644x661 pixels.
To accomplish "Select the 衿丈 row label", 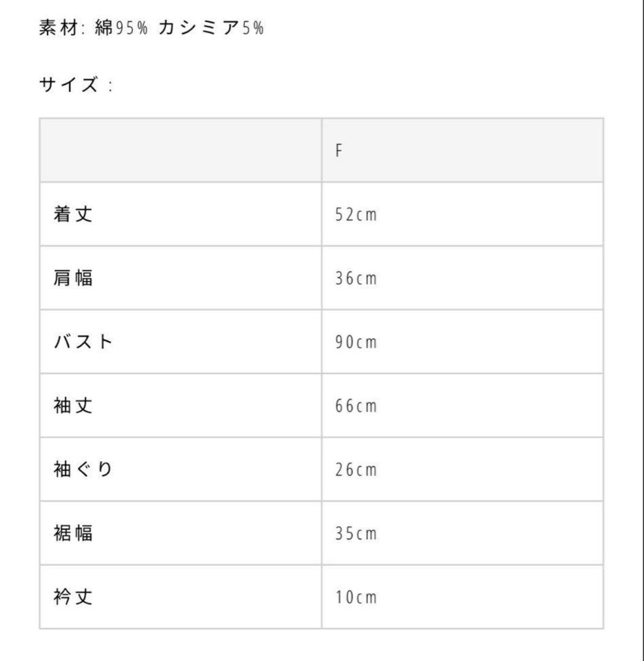I will click(73, 597).
